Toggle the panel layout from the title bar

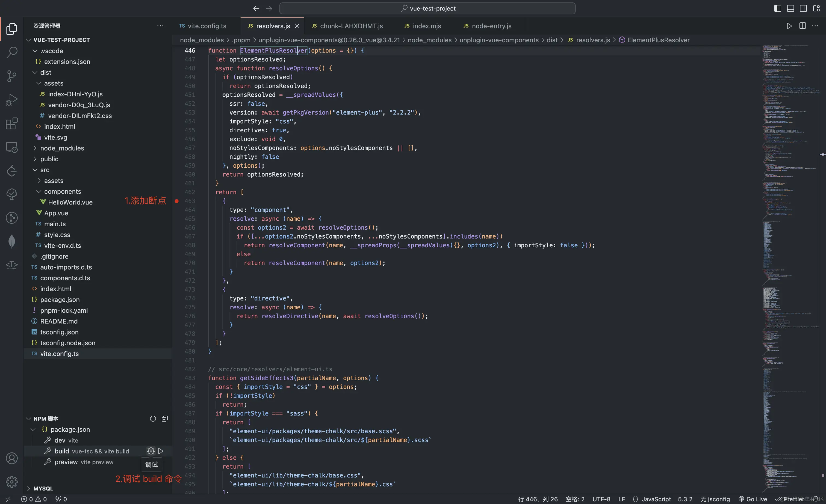pos(790,8)
